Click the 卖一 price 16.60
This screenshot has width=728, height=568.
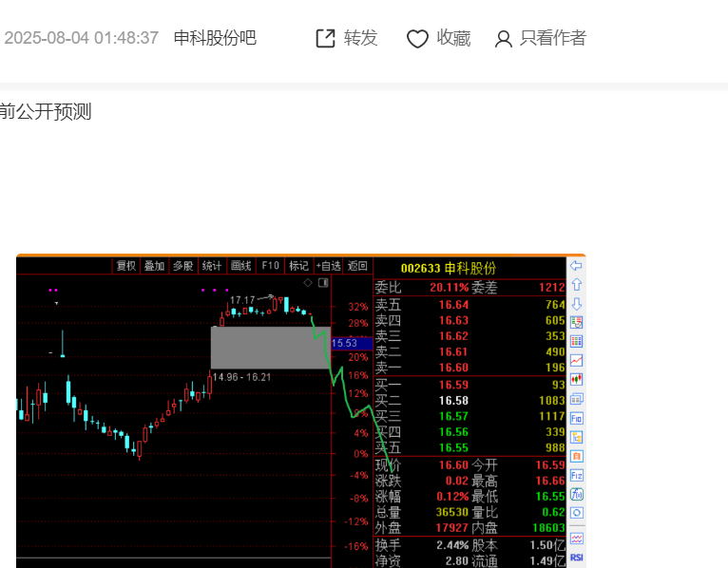pos(453,368)
